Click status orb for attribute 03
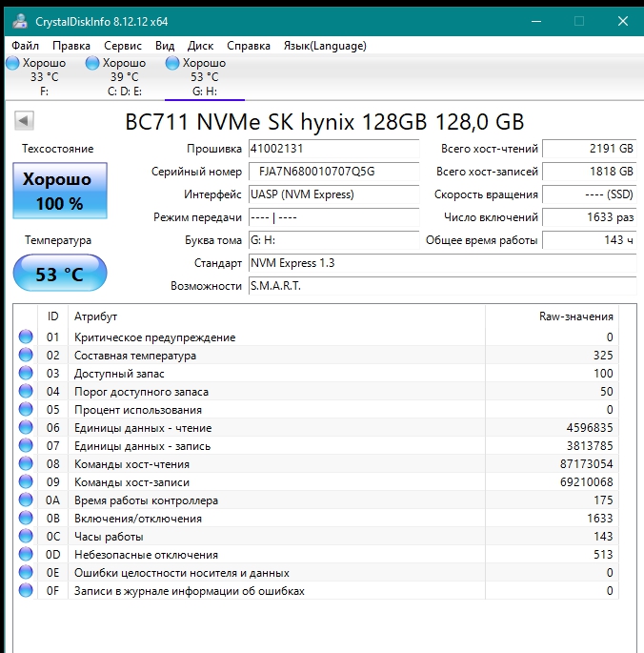644x653 pixels. click(26, 373)
